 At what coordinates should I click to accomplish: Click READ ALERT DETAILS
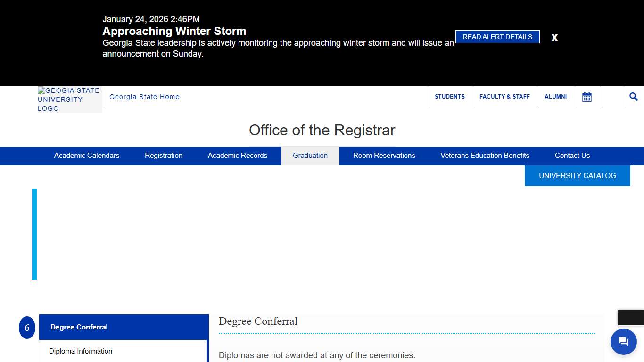(497, 36)
